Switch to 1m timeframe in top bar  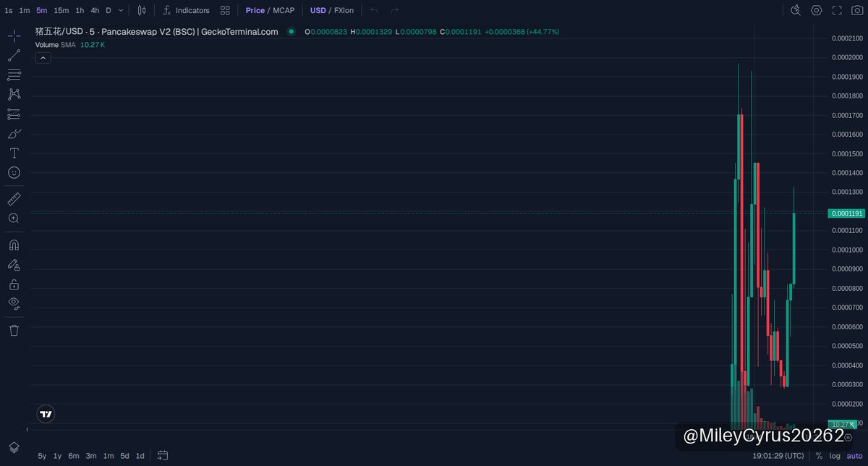tap(25, 10)
